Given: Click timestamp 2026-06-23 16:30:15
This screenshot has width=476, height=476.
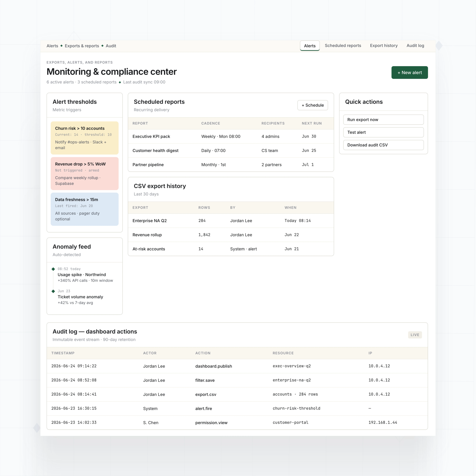Looking at the screenshot, I should [74, 408].
